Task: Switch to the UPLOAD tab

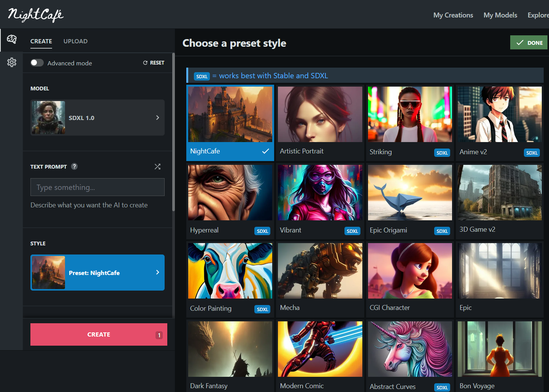Action: click(x=75, y=41)
